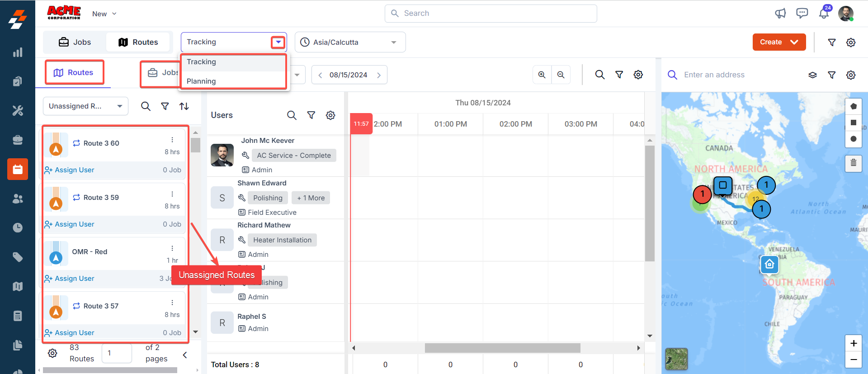
Task: Choose Planning from the dropdown list
Action: tap(201, 81)
